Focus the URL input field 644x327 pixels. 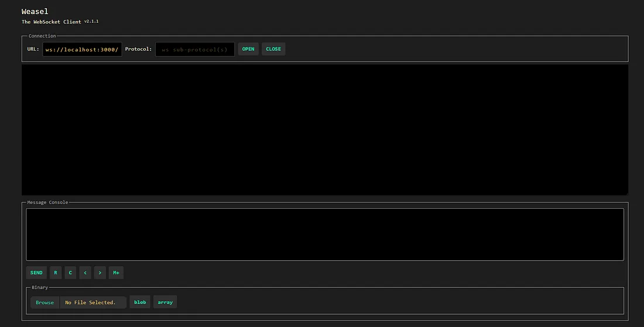click(82, 49)
